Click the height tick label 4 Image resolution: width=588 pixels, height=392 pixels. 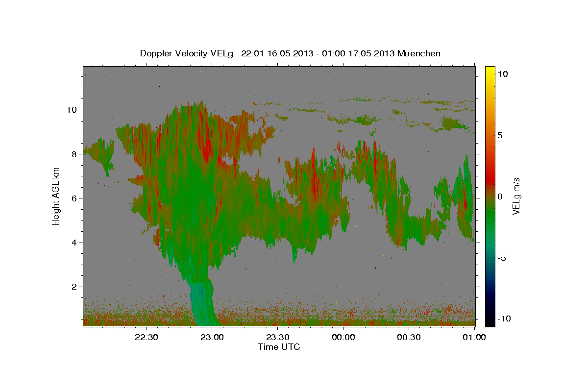click(x=74, y=243)
